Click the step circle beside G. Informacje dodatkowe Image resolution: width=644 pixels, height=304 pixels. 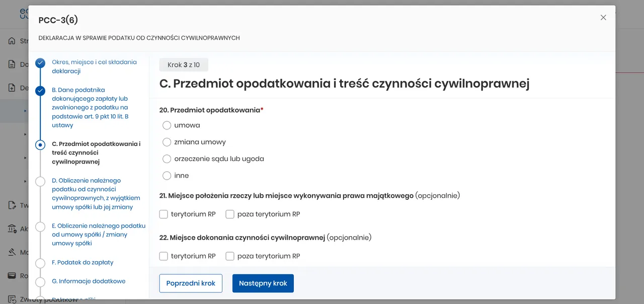coord(40,281)
